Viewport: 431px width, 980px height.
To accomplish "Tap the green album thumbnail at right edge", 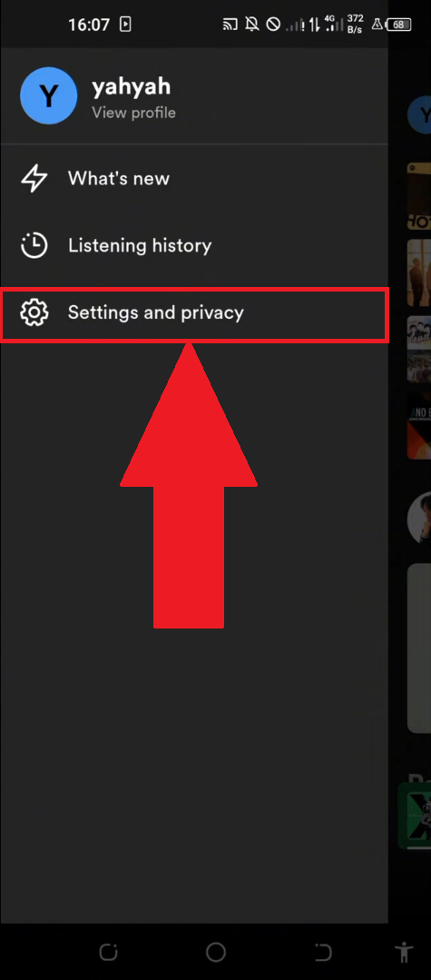I will click(x=415, y=807).
